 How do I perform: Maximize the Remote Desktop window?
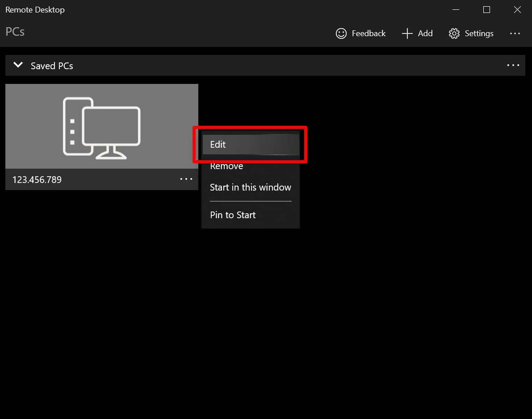pos(486,9)
